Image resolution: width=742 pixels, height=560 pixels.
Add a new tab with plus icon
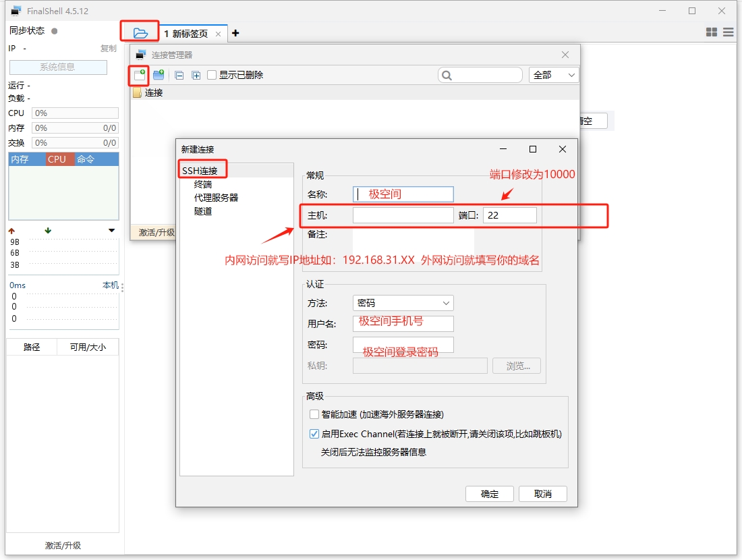[235, 33]
